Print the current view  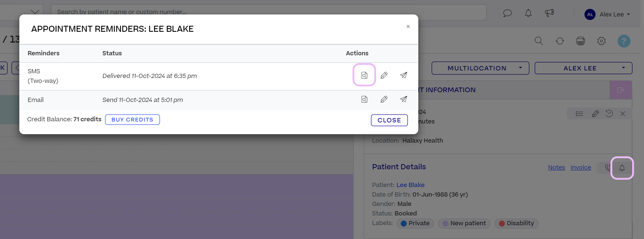[581, 41]
